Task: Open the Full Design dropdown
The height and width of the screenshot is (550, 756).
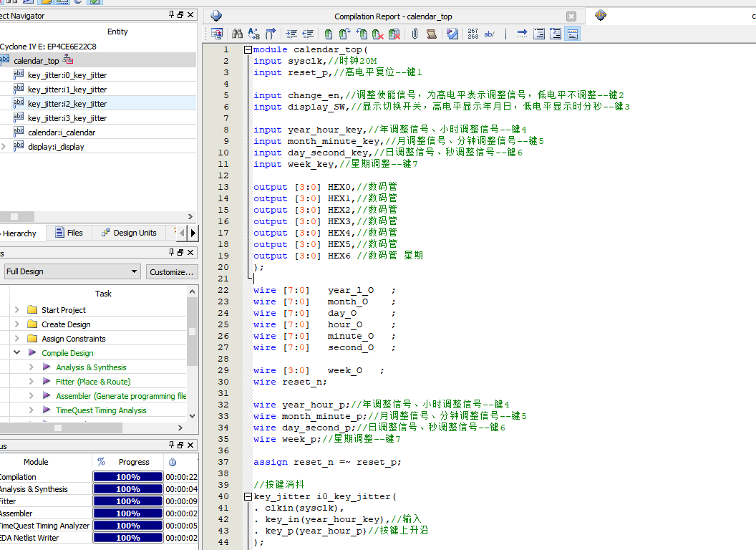Action: [x=72, y=271]
